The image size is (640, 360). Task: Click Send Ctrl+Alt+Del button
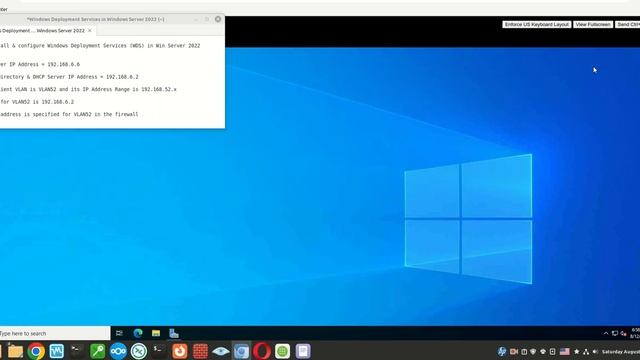(628, 24)
